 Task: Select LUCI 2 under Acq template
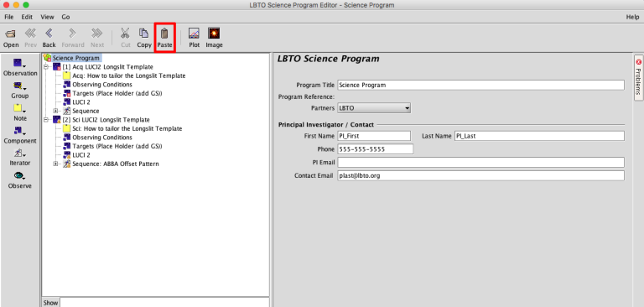(81, 102)
